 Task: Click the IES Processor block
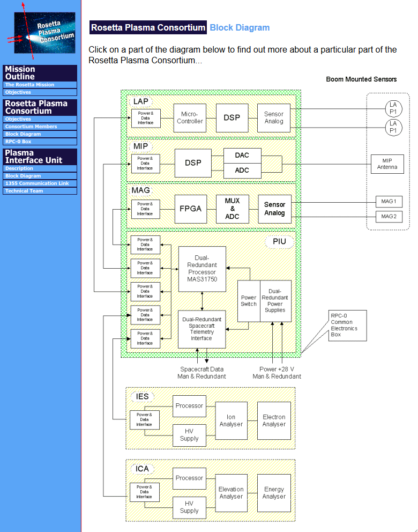(189, 406)
